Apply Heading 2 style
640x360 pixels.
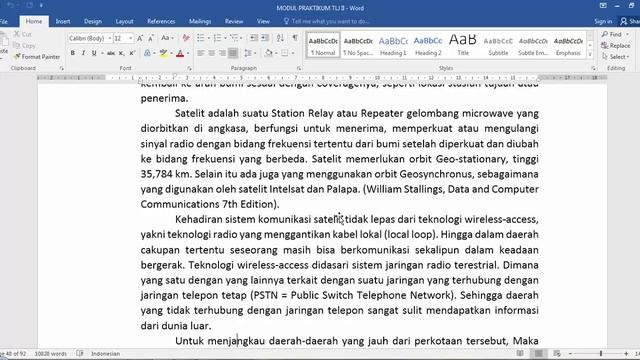click(x=428, y=45)
